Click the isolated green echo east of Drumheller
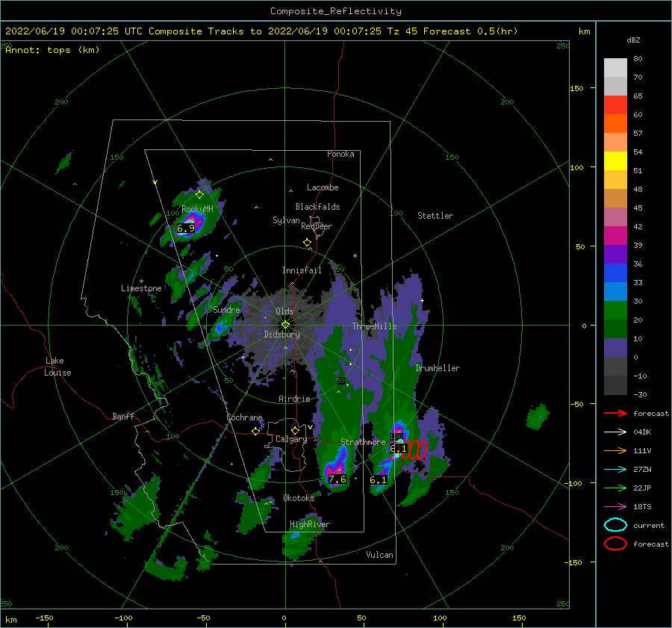The height and width of the screenshot is (628, 672). tap(538, 417)
